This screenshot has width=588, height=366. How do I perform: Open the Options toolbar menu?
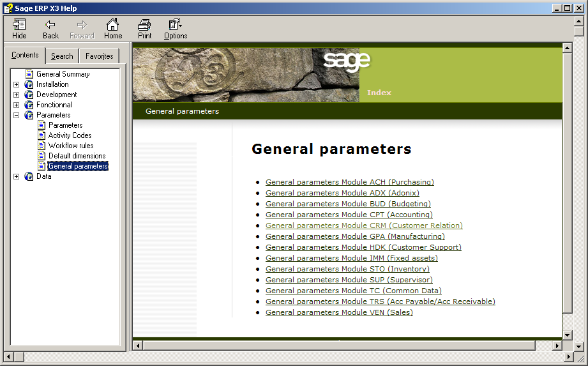click(175, 26)
